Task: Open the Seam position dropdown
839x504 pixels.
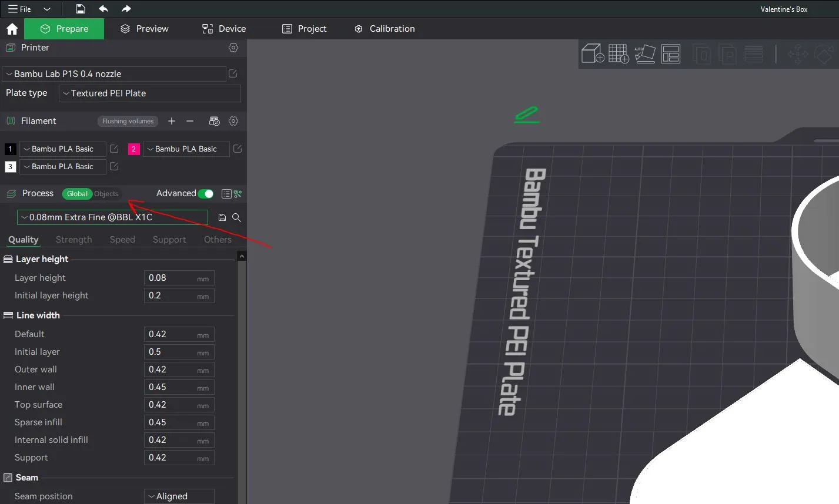Action: click(179, 496)
